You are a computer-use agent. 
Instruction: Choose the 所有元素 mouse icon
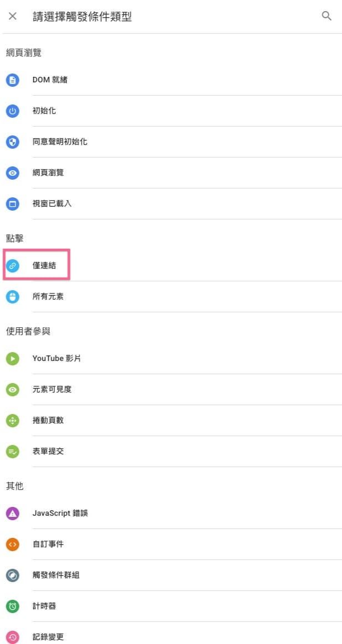coord(13,296)
